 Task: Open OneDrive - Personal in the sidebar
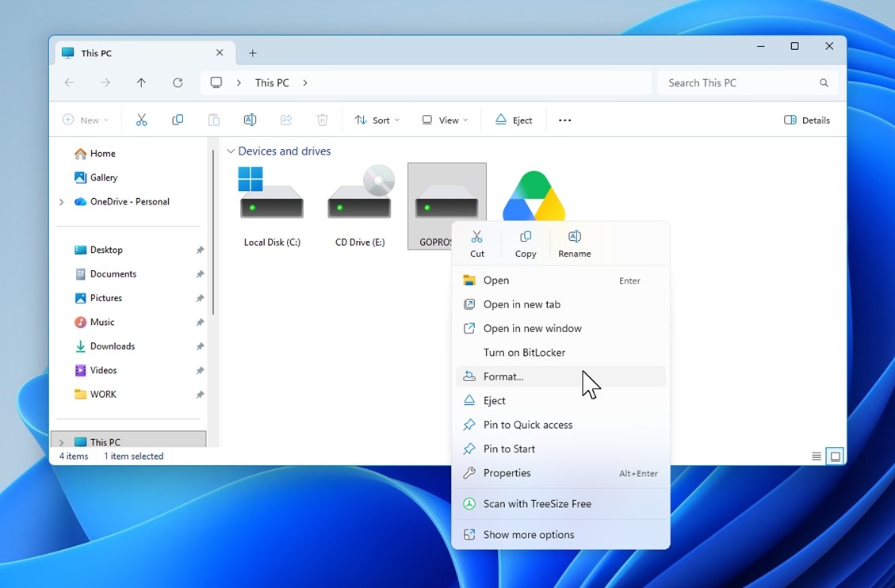tap(122, 201)
